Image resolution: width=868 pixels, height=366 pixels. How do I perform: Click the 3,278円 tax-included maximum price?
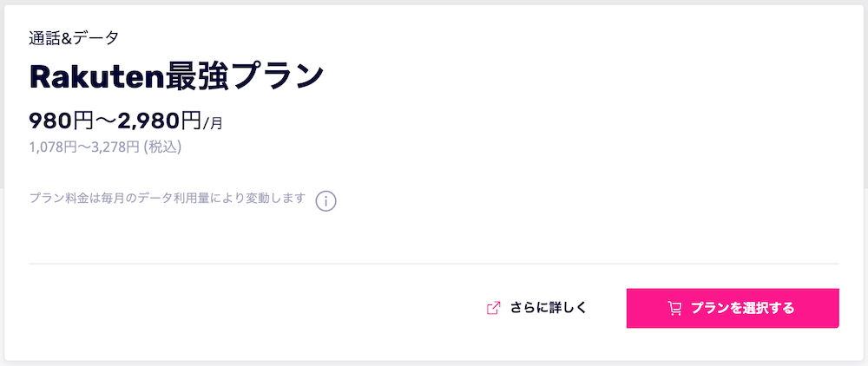pos(112,147)
